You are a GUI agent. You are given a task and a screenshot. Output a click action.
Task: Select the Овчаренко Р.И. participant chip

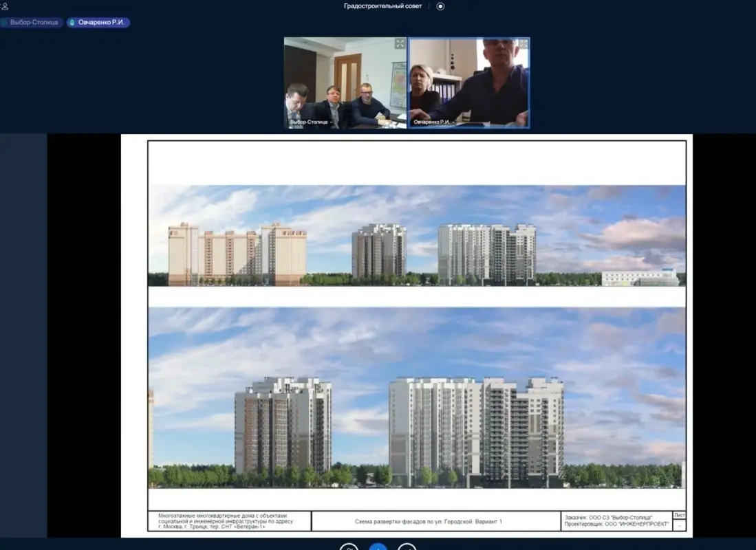click(x=98, y=22)
